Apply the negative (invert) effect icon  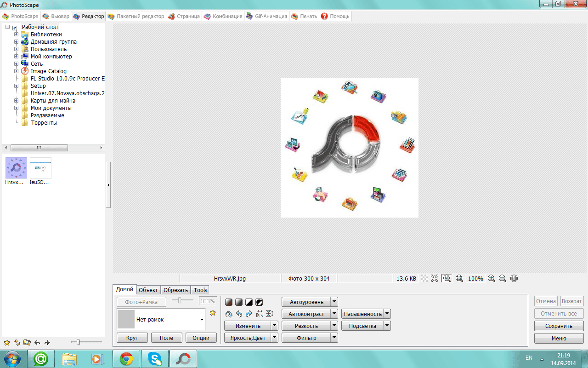pyautogui.click(x=259, y=302)
